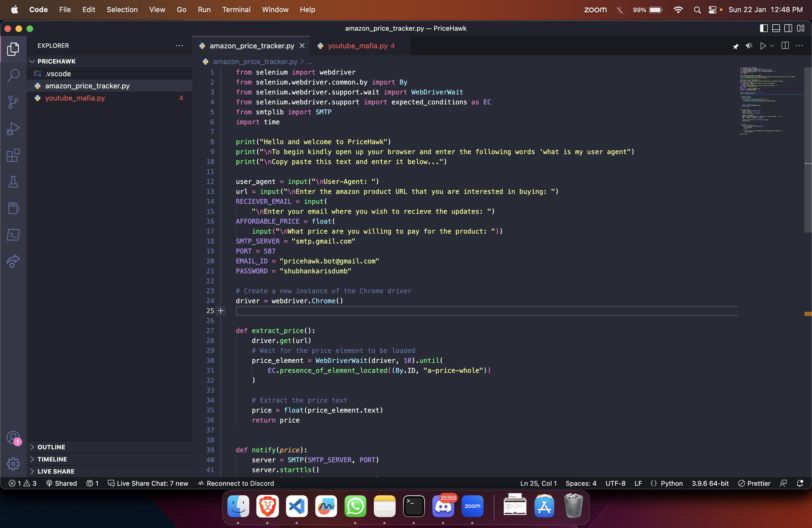Toggle the Secondary Side Bar layout button

click(x=788, y=28)
